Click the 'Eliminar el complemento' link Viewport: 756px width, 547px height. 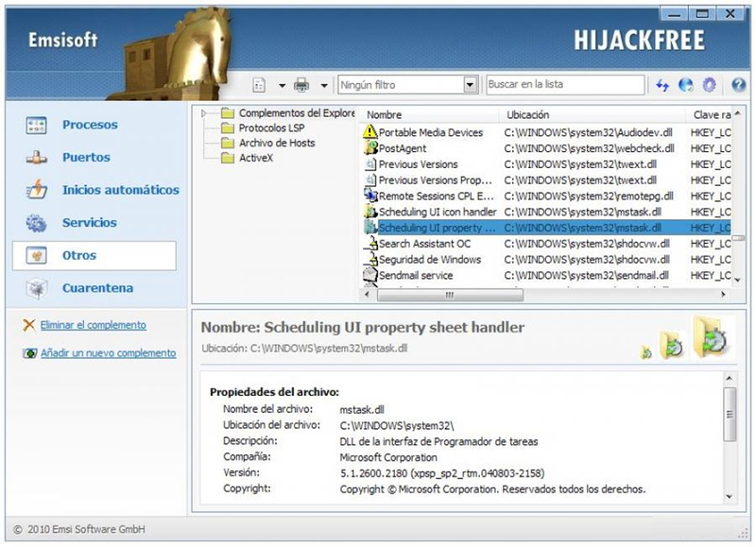click(93, 325)
